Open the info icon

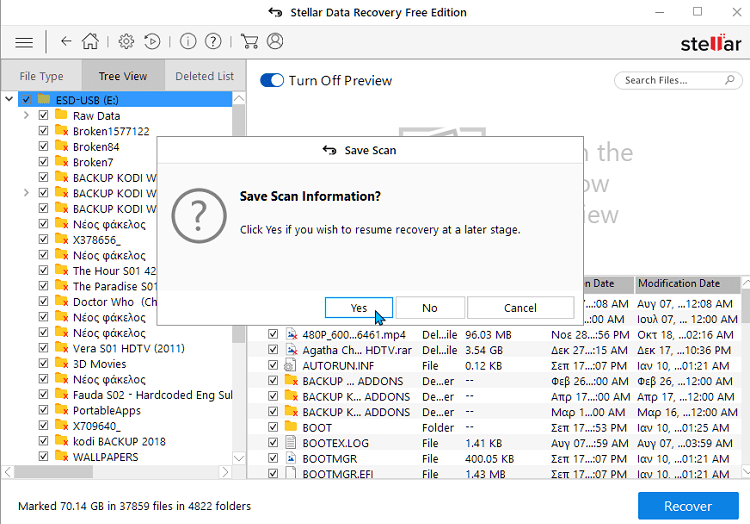tap(188, 42)
